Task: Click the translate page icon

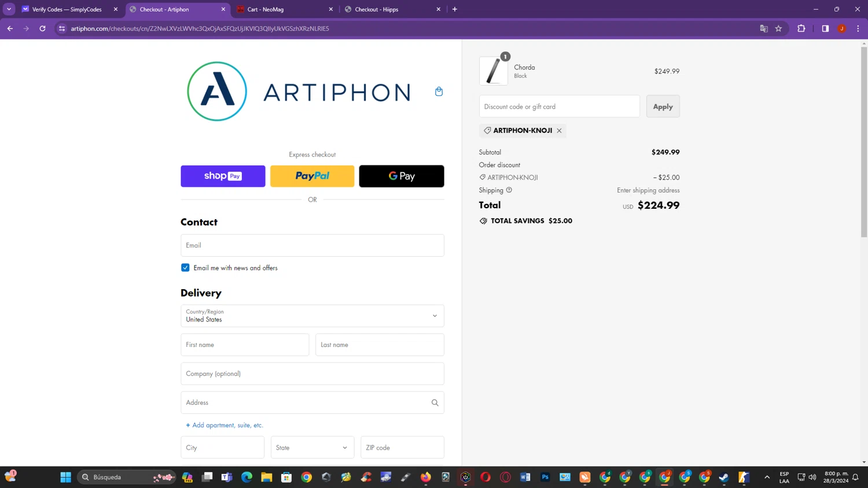Action: pyautogui.click(x=764, y=28)
